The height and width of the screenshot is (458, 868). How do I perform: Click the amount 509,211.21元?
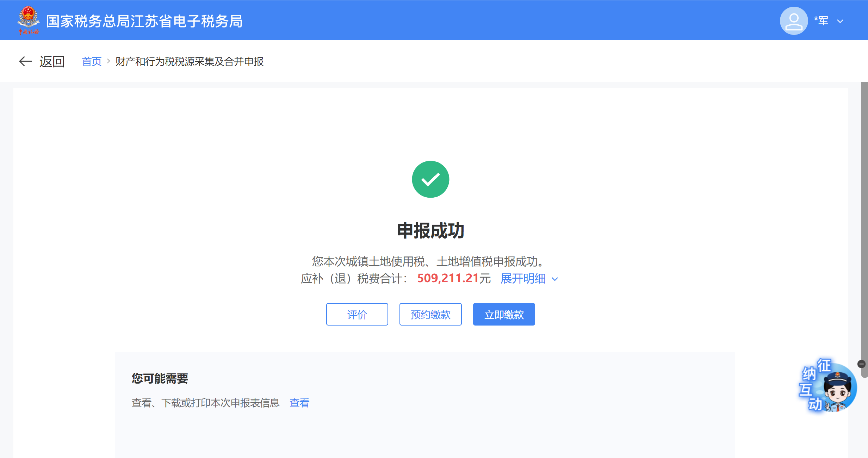(x=454, y=278)
